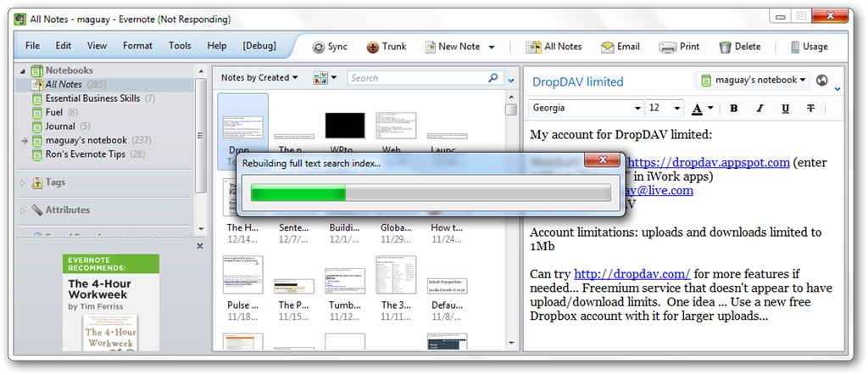Viewport: 868px width, 375px height.
Task: Create a note with New Note
Action: tap(453, 47)
